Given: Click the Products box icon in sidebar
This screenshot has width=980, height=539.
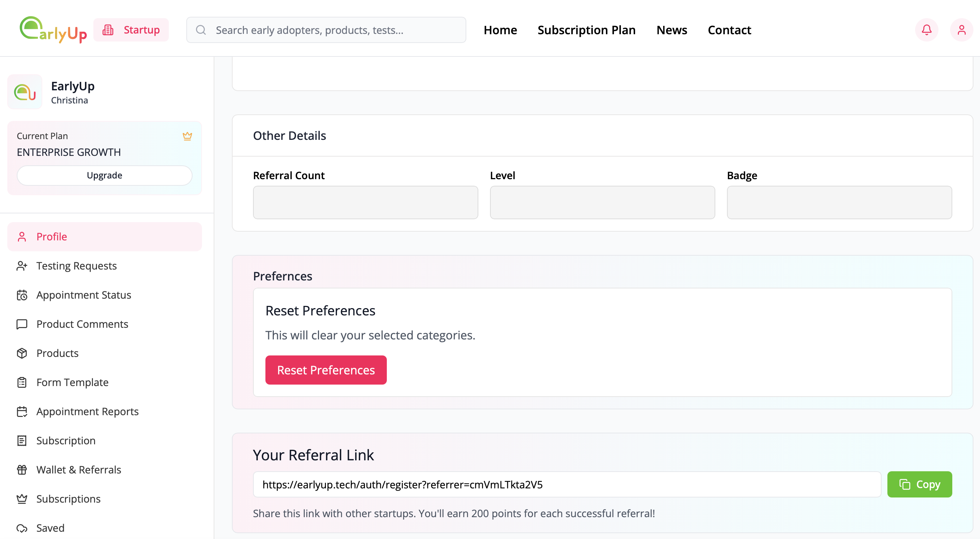Looking at the screenshot, I should click(x=22, y=353).
